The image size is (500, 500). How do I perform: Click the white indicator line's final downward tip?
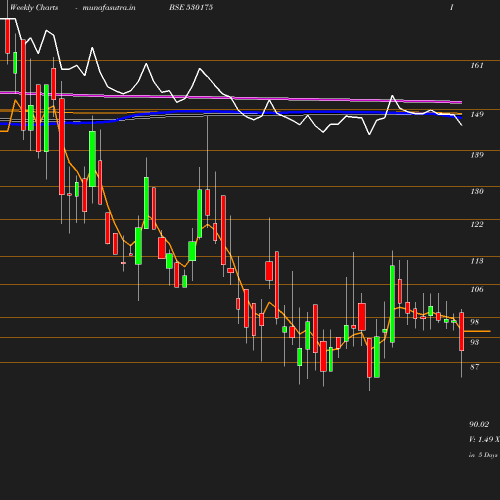[x=462, y=125]
